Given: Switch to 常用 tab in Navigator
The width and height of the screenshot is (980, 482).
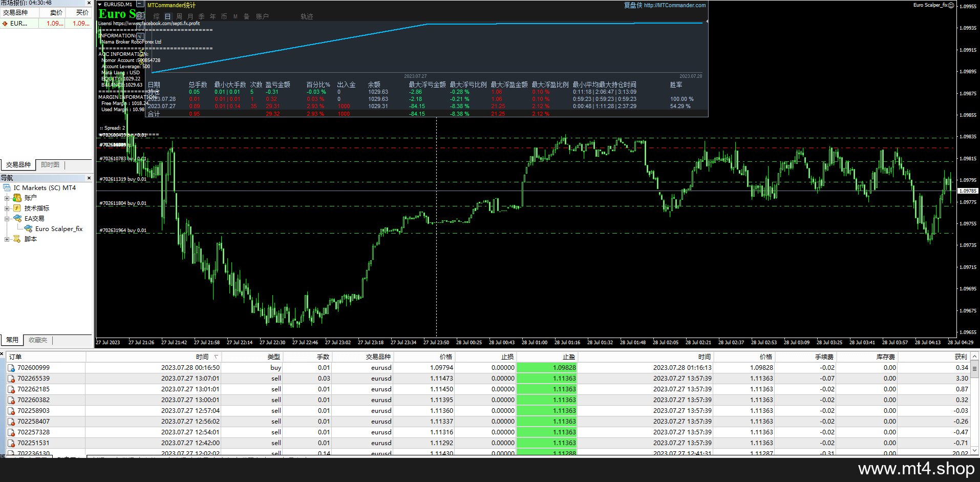Looking at the screenshot, I should coord(12,340).
